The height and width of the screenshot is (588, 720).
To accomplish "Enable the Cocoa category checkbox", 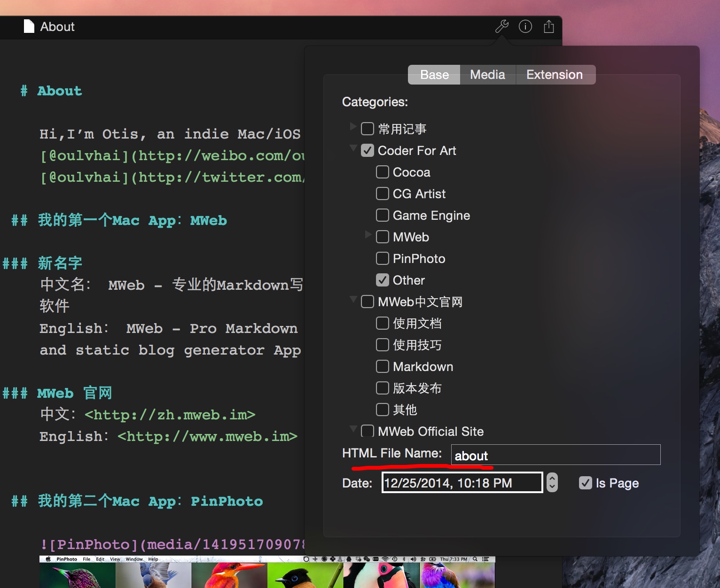I will tap(383, 172).
